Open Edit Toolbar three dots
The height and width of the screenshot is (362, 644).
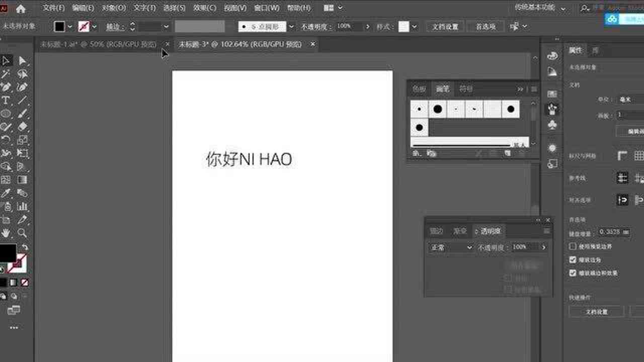point(14,328)
